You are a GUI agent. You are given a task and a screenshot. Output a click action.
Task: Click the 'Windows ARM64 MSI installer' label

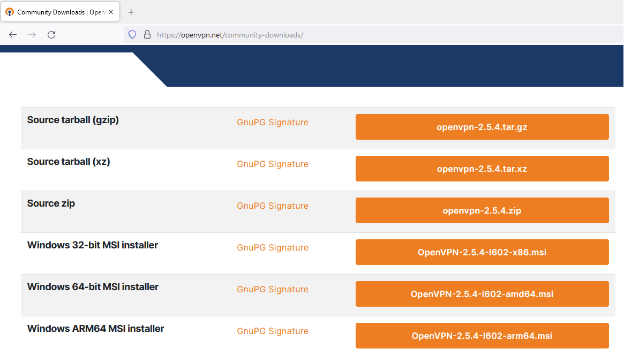(x=95, y=329)
